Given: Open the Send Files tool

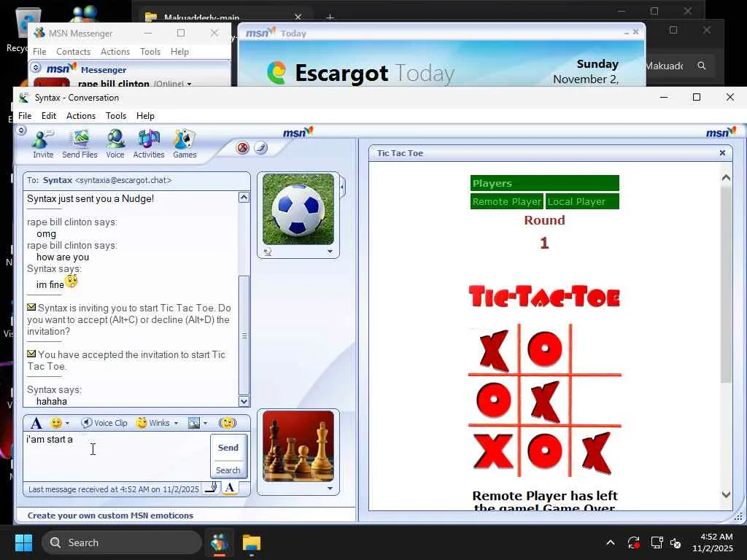Looking at the screenshot, I should click(x=80, y=144).
